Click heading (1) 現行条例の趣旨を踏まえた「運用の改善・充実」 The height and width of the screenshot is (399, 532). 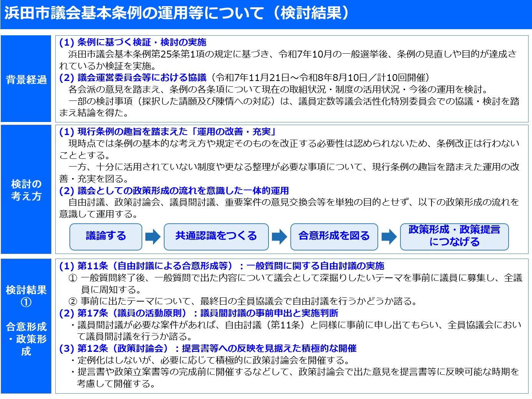tap(168, 132)
